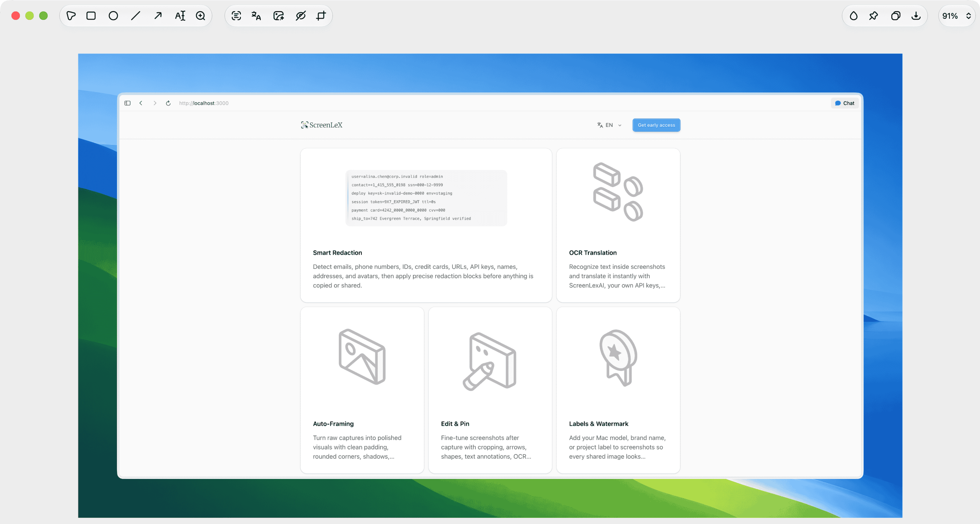Screen dimensions: 980x524
Task: Save screenshot with download icon
Action: point(916,16)
